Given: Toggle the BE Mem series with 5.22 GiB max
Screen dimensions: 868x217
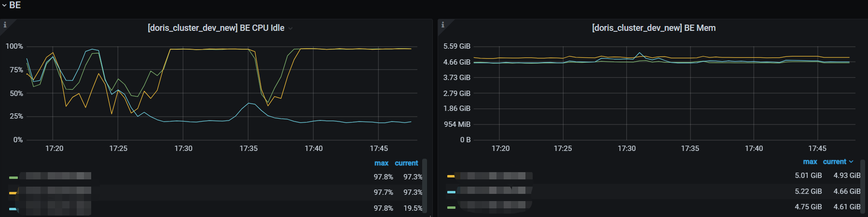Looking at the screenshot, I should (495, 191).
